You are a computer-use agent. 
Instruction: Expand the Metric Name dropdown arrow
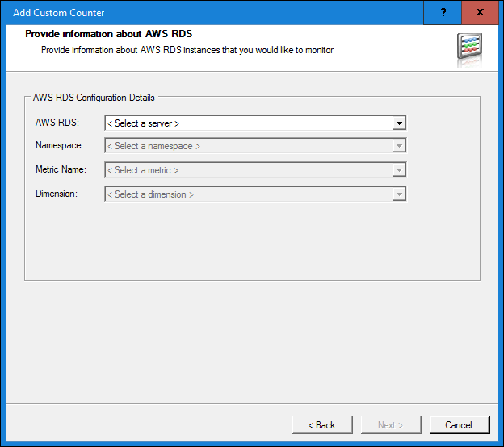398,170
